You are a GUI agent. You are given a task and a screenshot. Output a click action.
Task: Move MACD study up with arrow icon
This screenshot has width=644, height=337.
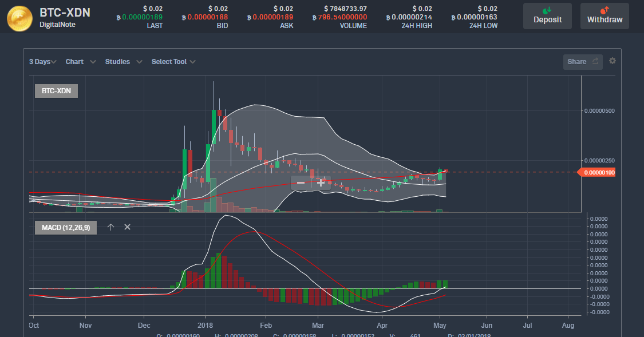(x=110, y=227)
